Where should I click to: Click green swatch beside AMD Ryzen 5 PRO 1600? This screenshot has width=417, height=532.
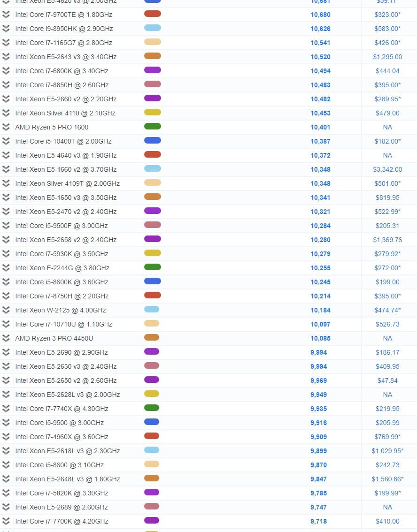click(153, 127)
